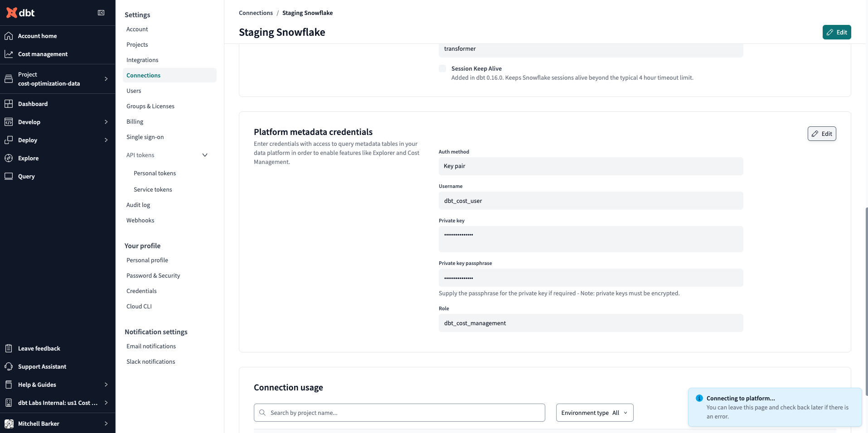Select the Dashboard sidebar icon

9,104
